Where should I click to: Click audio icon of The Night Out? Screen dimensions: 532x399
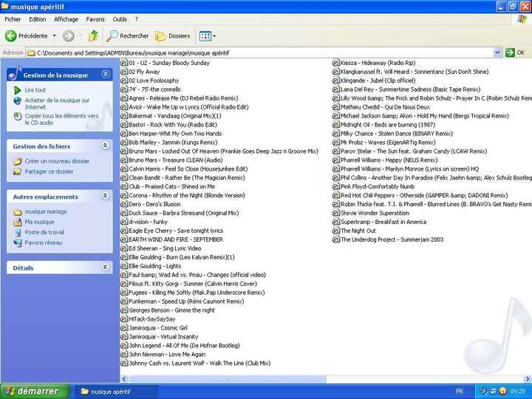(336, 231)
